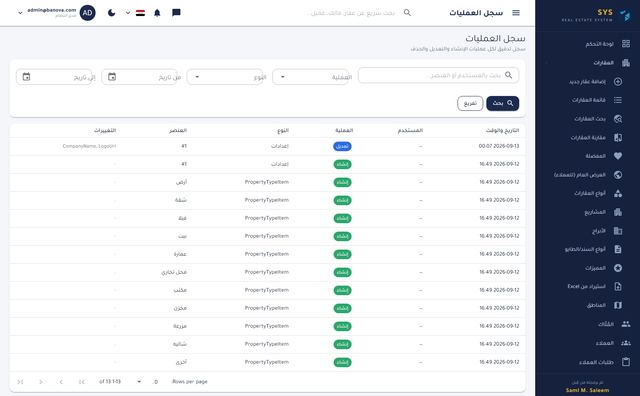Toggle dark mode with the moon icon

pyautogui.click(x=111, y=13)
